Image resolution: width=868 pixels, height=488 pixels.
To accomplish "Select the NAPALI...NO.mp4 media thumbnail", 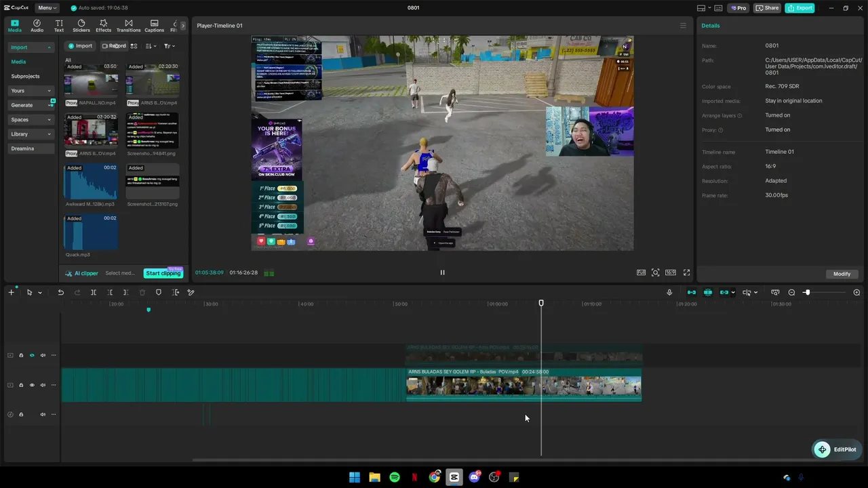I will click(x=91, y=81).
